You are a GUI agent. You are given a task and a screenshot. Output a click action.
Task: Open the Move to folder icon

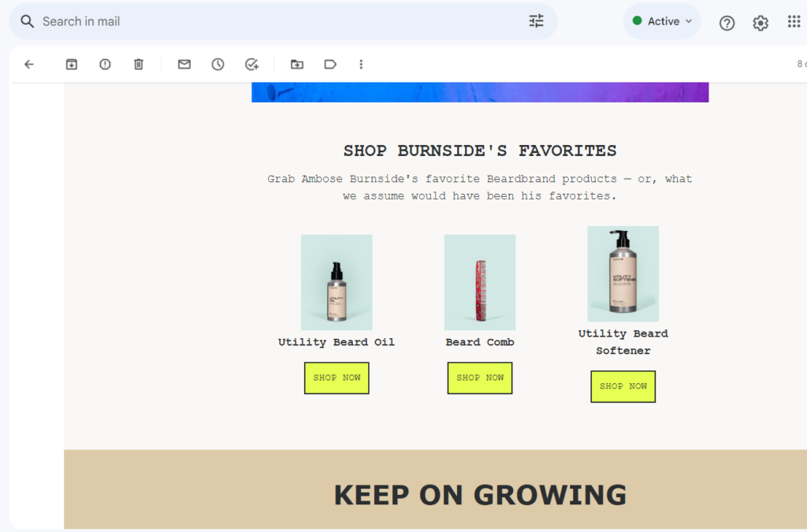(297, 65)
